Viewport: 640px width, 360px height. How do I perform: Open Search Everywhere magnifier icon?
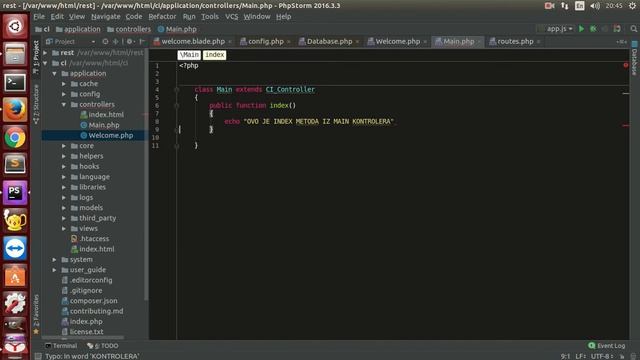pos(633,29)
